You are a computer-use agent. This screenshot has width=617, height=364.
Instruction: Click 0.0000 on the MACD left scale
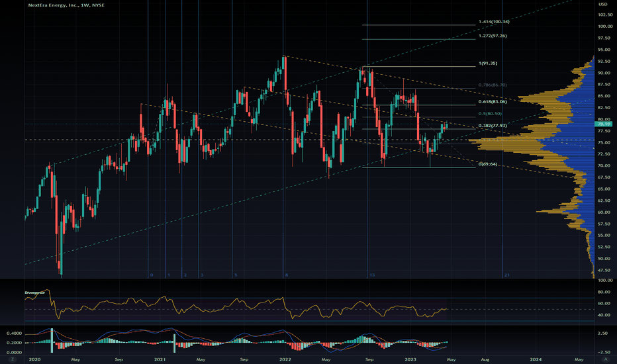[x=14, y=353]
